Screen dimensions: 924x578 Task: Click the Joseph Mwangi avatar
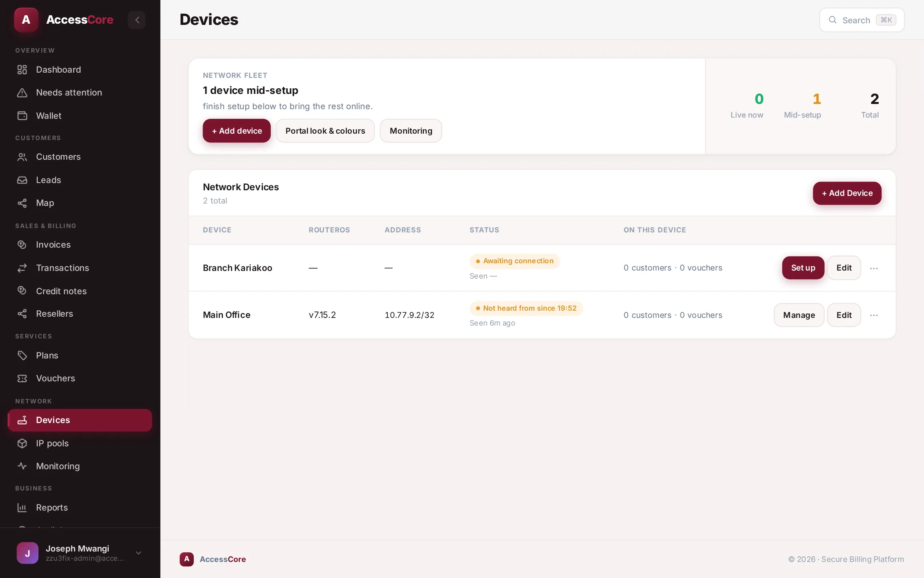click(28, 553)
